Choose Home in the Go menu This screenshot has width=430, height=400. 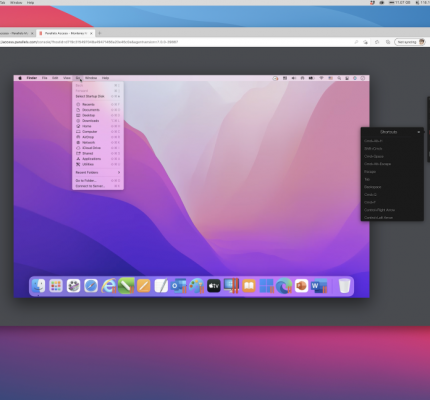coord(98,126)
